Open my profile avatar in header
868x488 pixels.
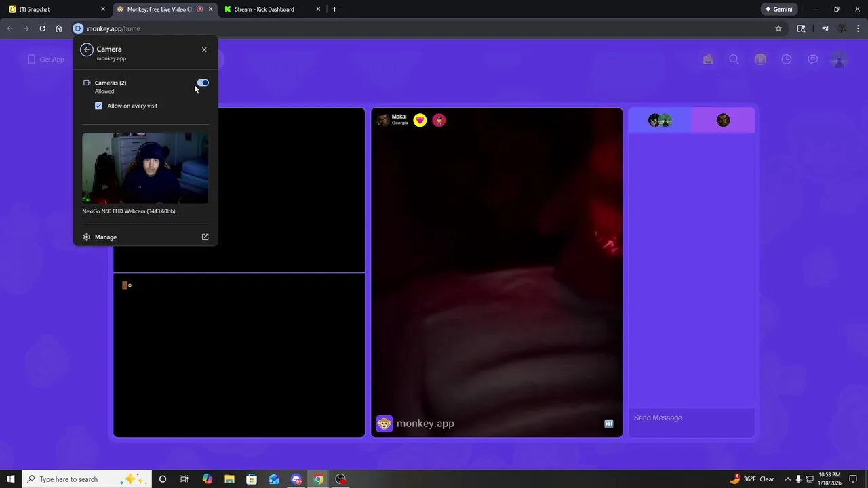(840, 60)
